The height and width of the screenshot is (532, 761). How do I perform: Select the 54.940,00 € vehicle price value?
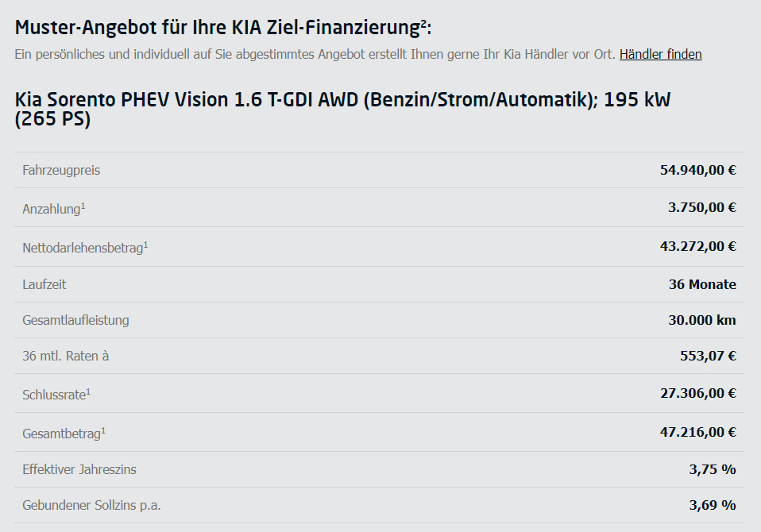(698, 170)
